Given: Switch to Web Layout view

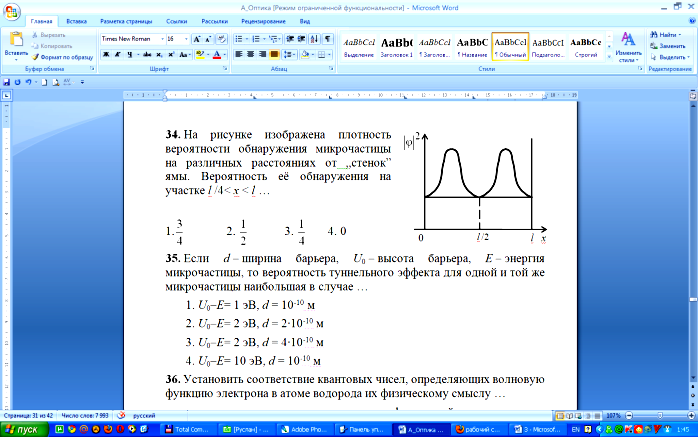Looking at the screenshot, I should (x=578, y=416).
